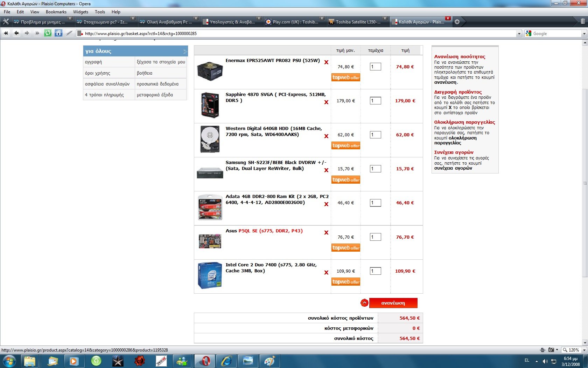
Task: Click the volume speaker tray icon
Action: [545, 361]
